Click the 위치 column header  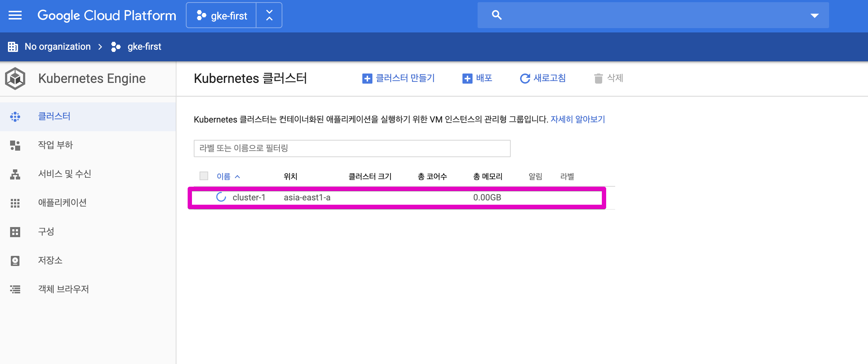[290, 177]
